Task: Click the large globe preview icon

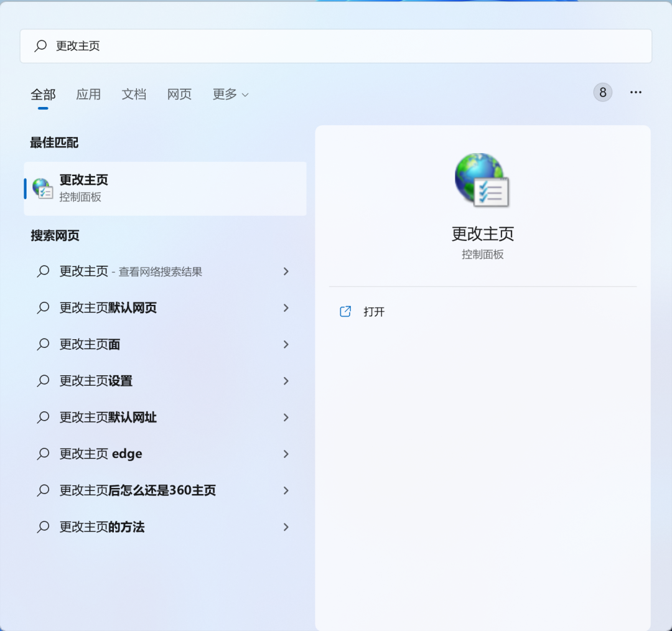Action: (482, 180)
